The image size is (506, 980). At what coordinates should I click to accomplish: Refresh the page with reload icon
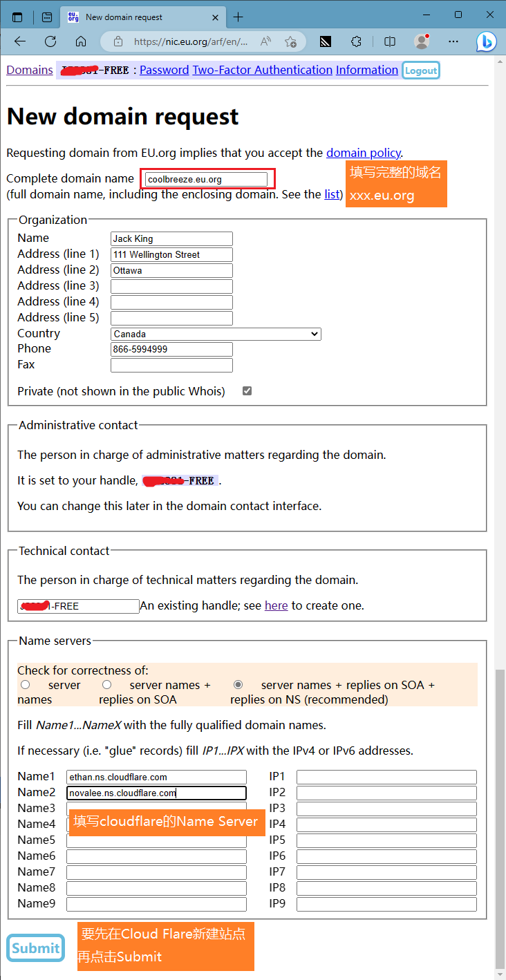(50, 41)
